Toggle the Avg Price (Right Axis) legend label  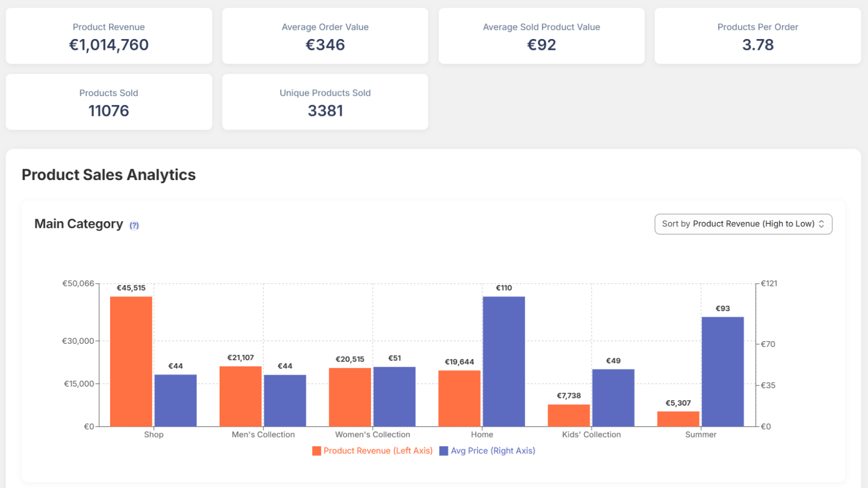click(x=493, y=451)
